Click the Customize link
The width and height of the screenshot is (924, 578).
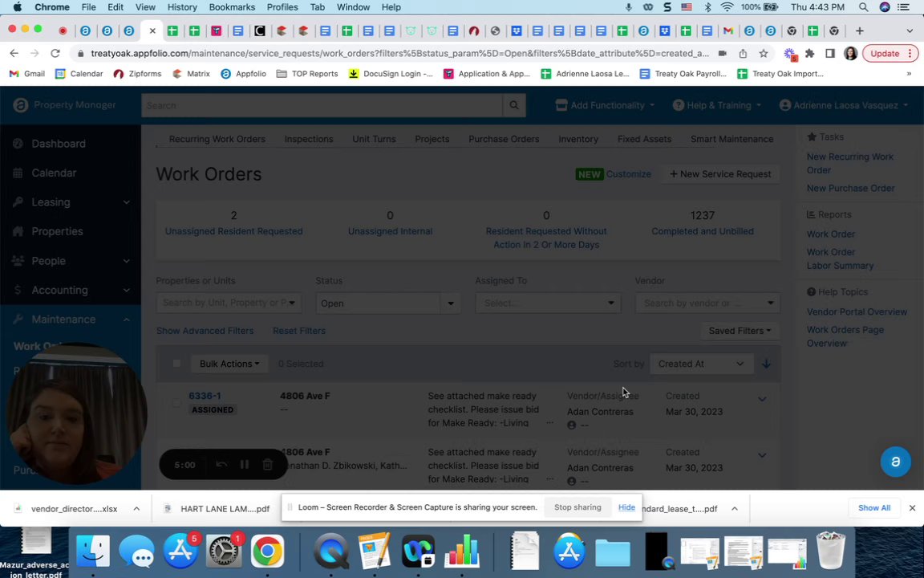click(629, 174)
